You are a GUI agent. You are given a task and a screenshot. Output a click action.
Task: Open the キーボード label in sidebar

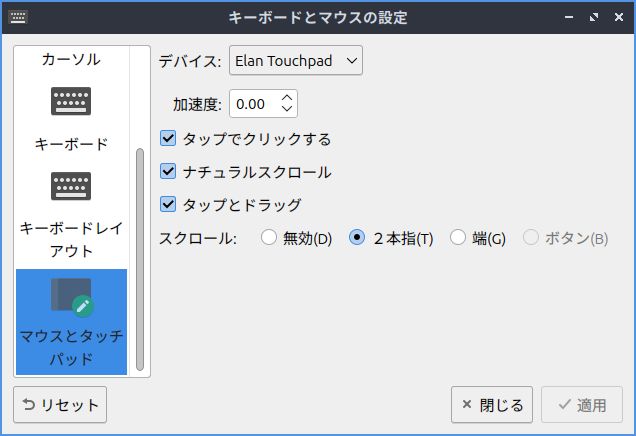tap(71, 144)
